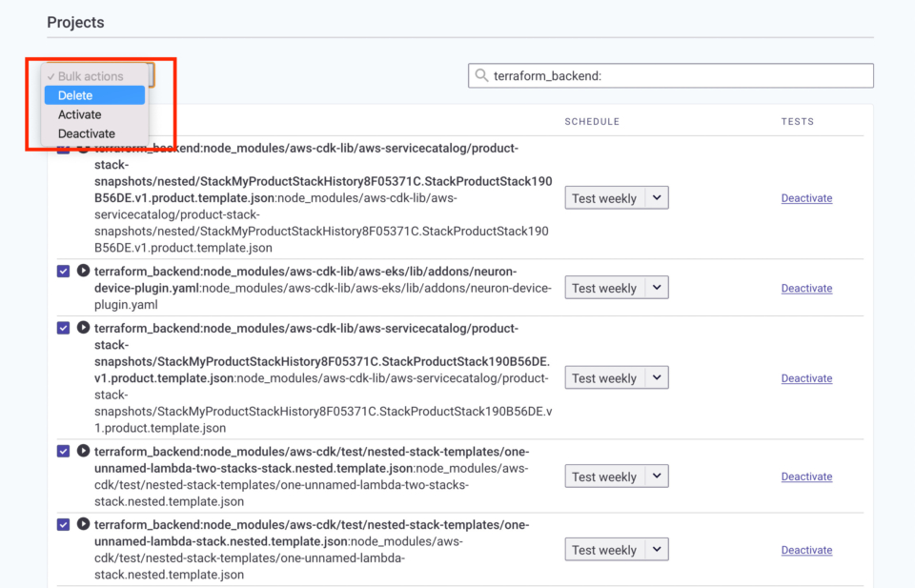The width and height of the screenshot is (915, 588).
Task: Uncheck the neuron-device-plugin.yaml project checkbox
Action: click(63, 272)
